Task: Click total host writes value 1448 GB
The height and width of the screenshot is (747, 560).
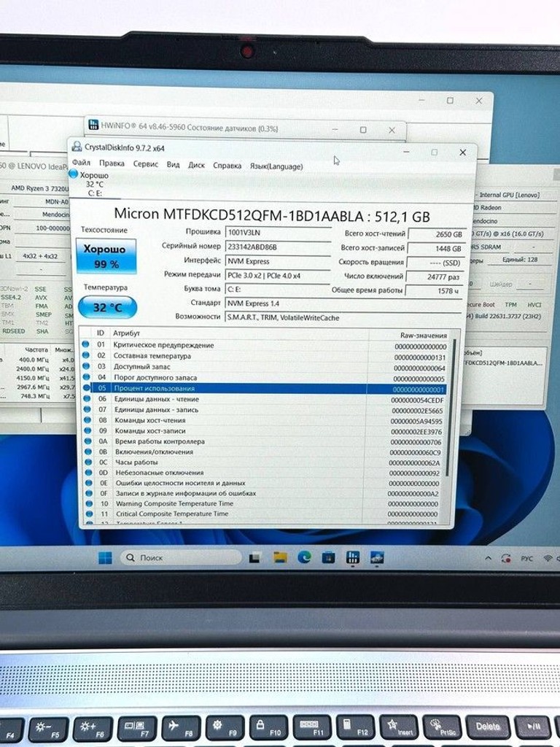Action: 436,249
